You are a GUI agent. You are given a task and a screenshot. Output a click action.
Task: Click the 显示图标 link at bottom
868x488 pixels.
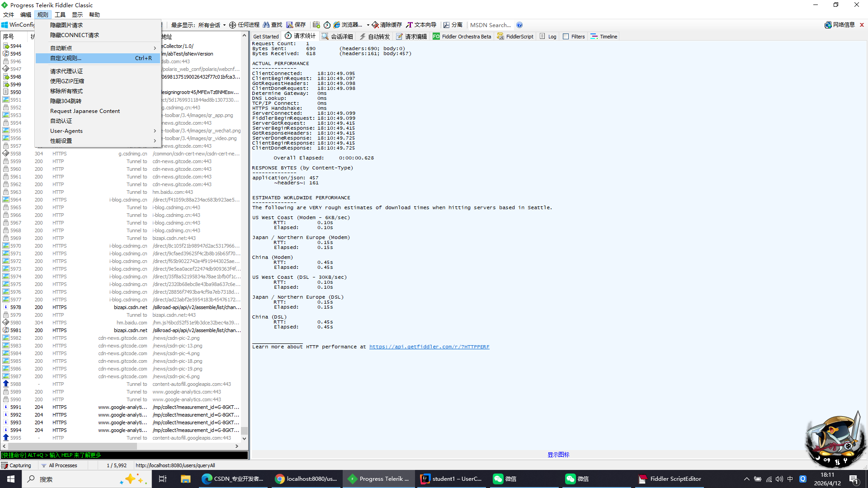[558, 455]
